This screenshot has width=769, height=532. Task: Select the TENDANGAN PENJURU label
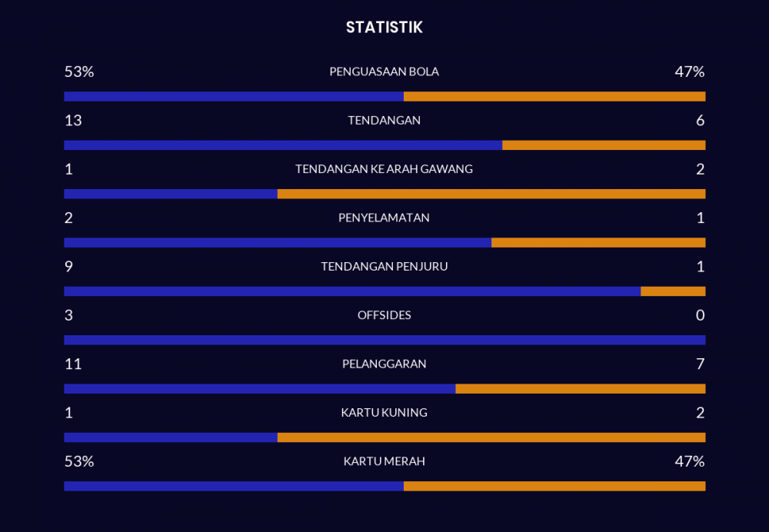click(x=384, y=267)
